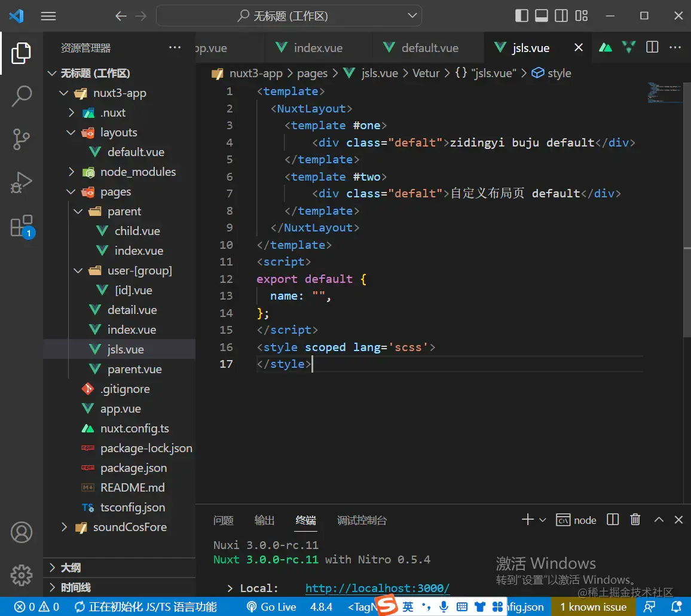Split the editor to the right
Viewport: 691px width, 616px height.
pyautogui.click(x=652, y=47)
